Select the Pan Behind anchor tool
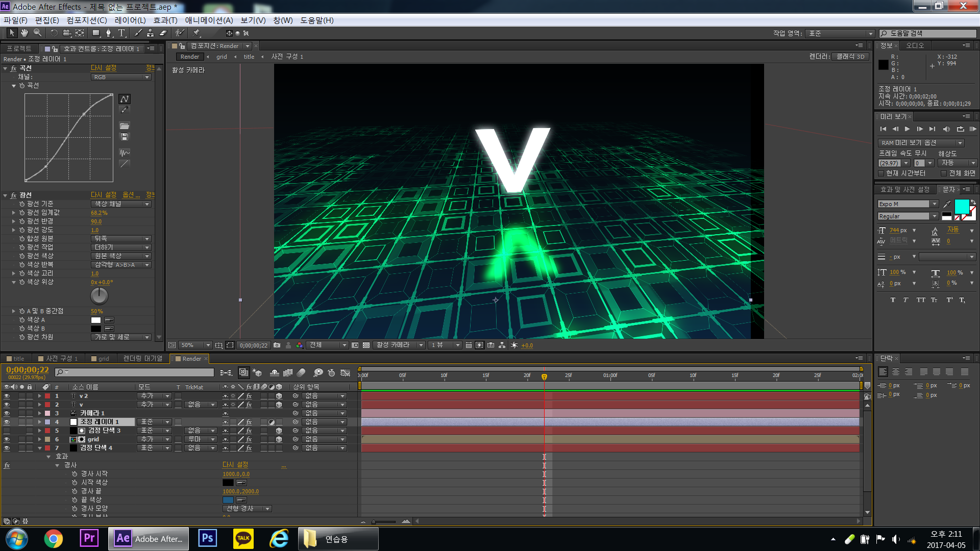The image size is (980, 551). [80, 33]
